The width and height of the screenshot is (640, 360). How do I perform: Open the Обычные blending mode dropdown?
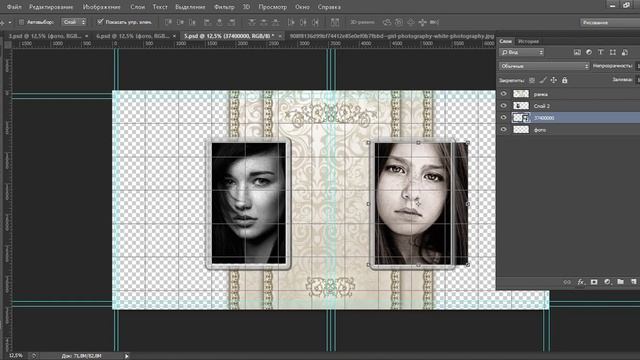544,66
